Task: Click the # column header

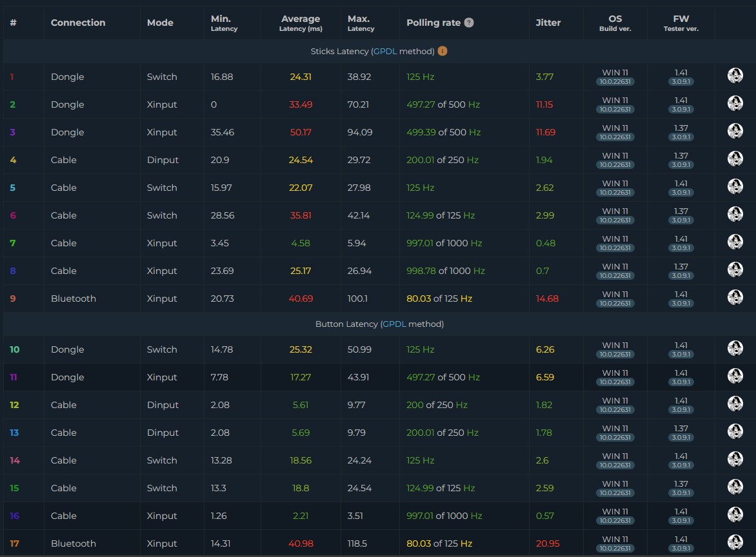Action: (x=13, y=23)
